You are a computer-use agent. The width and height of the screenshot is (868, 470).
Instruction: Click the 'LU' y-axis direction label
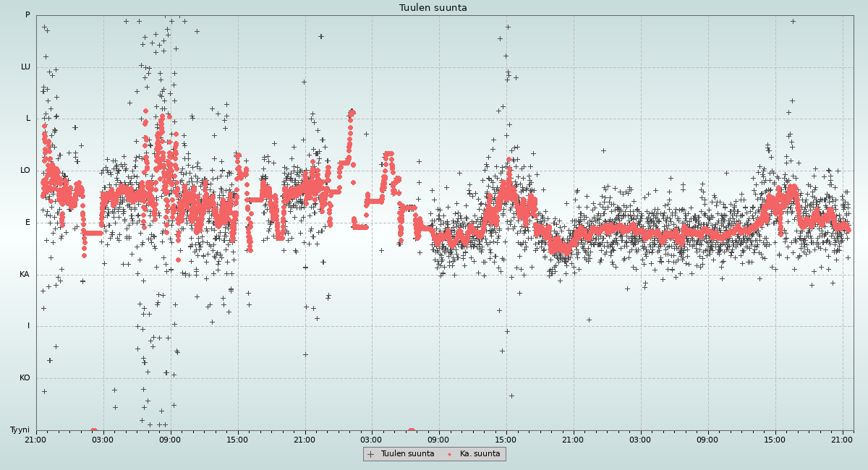coord(25,67)
